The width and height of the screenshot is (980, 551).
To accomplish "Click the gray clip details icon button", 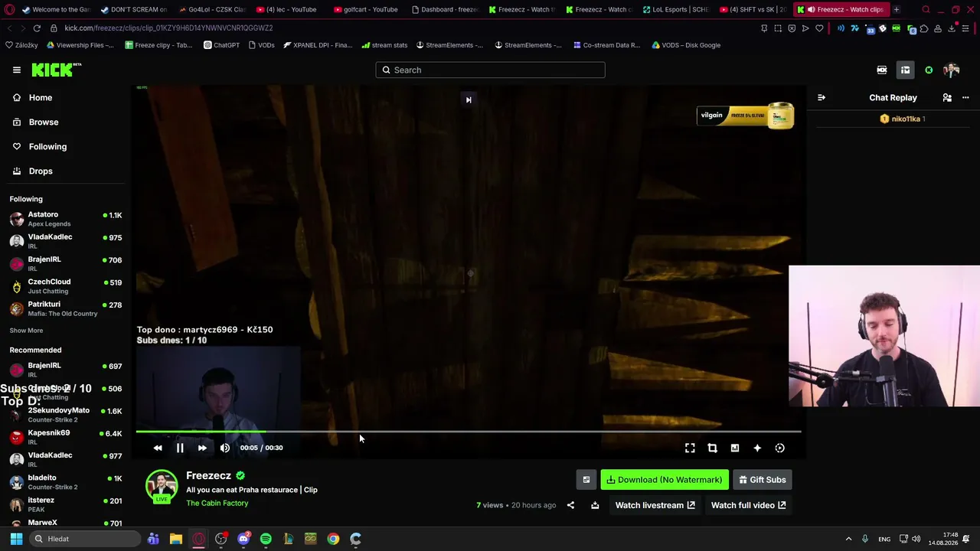I will 586,480.
